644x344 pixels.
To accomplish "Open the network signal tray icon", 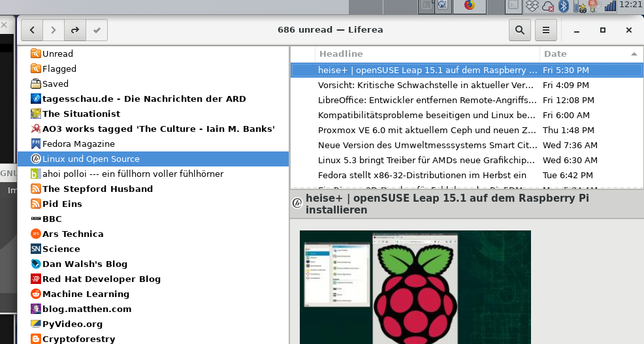I will (x=610, y=6).
